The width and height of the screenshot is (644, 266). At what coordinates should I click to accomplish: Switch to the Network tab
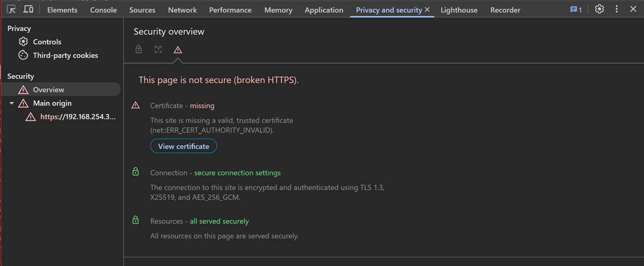tap(182, 10)
